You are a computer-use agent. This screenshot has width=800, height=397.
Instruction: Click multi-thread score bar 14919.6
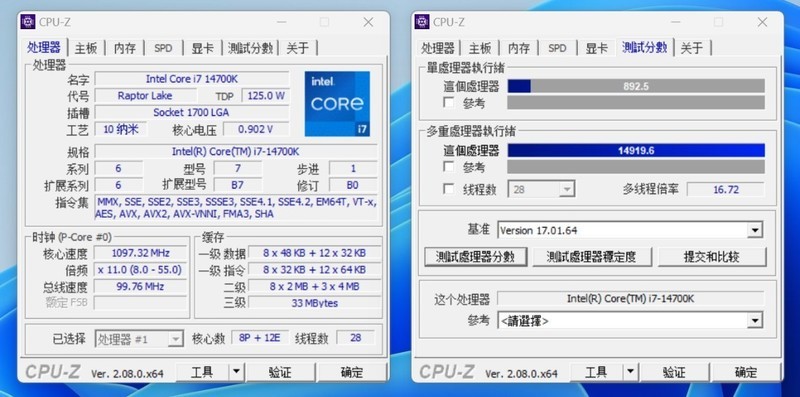click(636, 151)
